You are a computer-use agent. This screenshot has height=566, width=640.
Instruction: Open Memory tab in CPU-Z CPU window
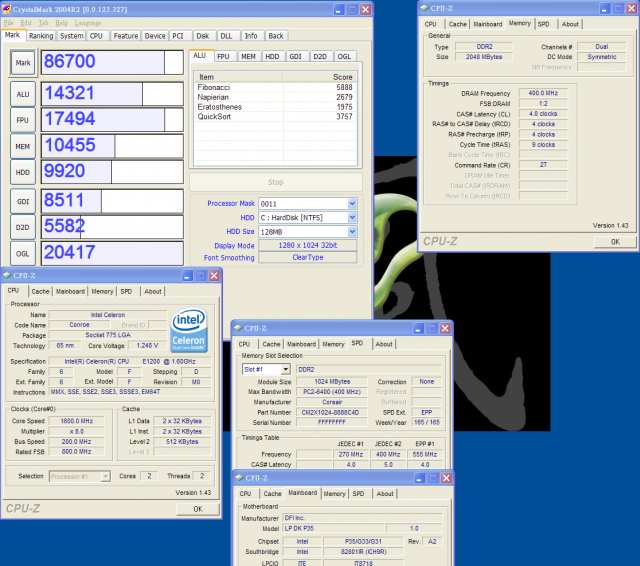click(x=102, y=291)
